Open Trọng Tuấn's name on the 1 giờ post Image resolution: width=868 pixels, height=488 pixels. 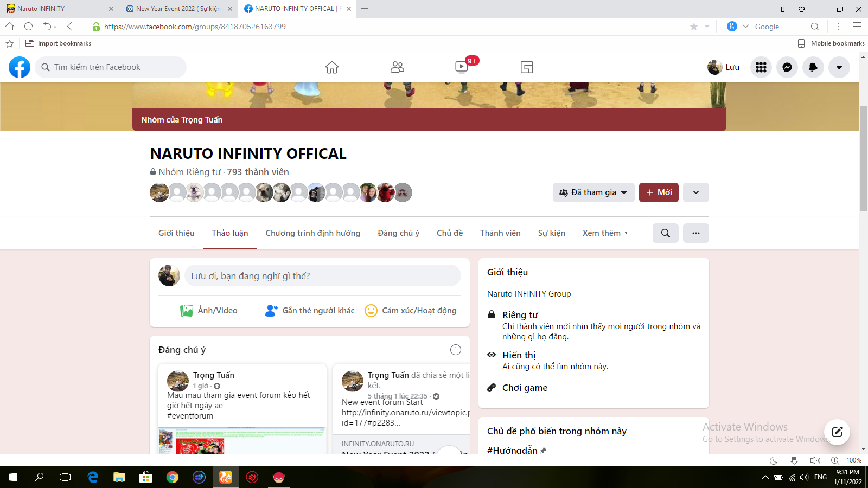214,375
